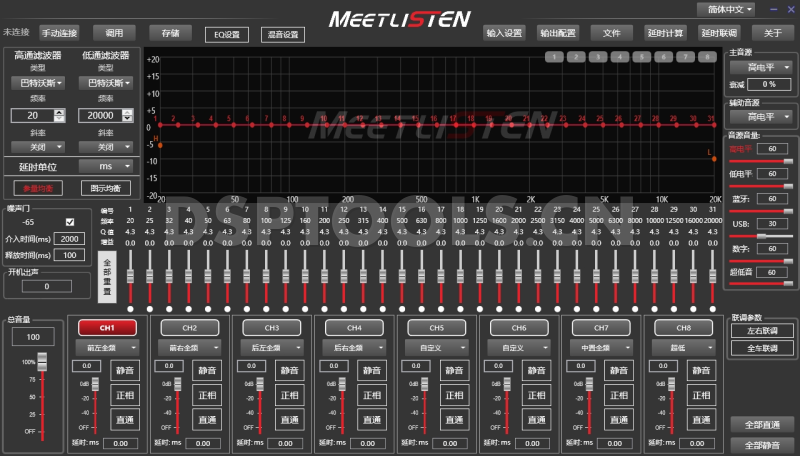Enable 全车联调 whole-car link
This screenshot has width=800, height=456.
(762, 348)
